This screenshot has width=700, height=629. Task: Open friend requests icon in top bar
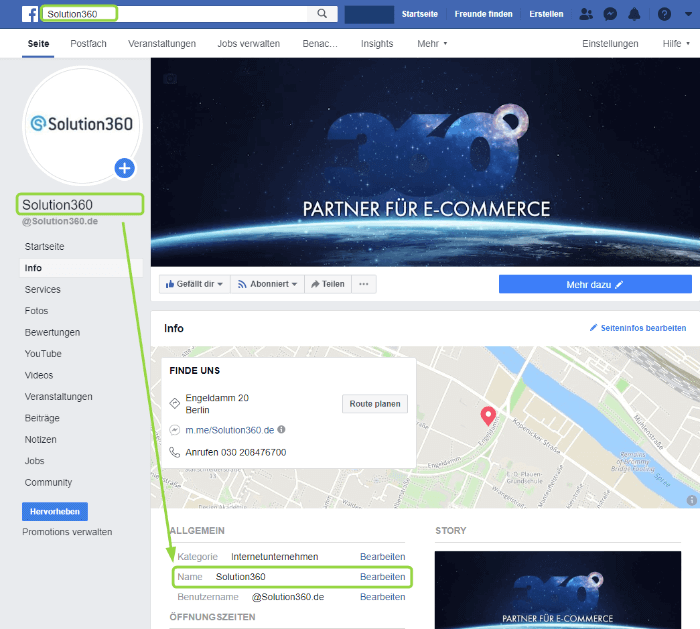point(586,14)
